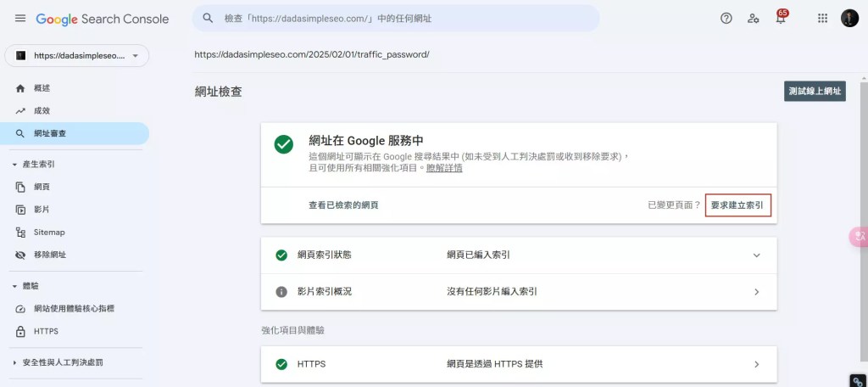Click the home icon next to 概述

(x=20, y=88)
